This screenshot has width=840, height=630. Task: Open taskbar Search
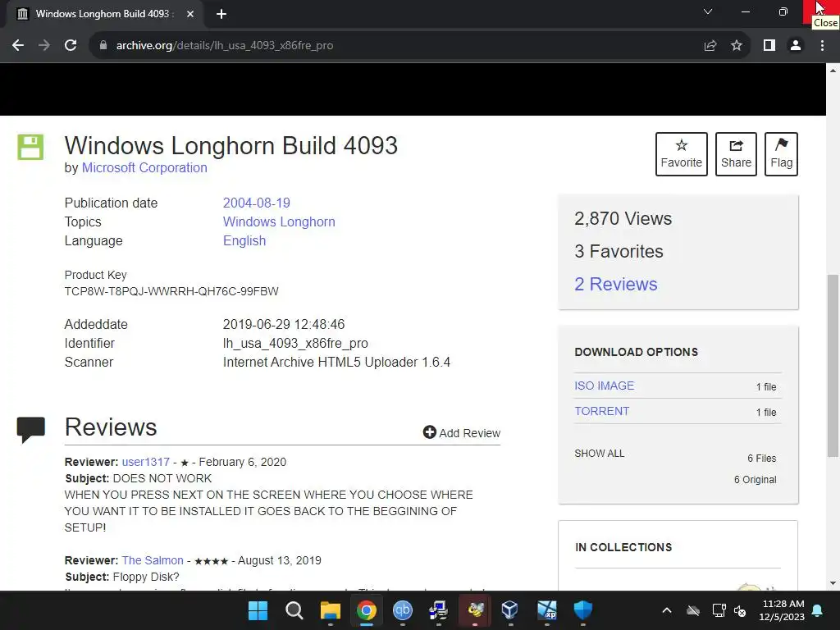[294, 610]
